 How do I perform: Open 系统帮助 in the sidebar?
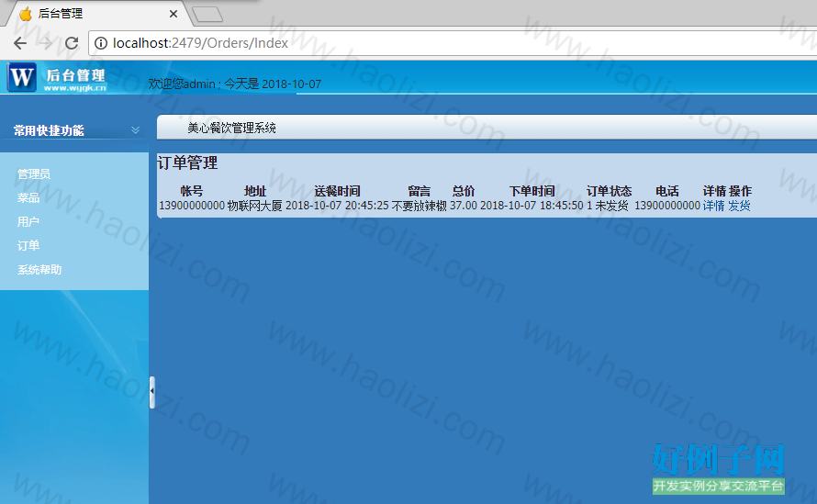coord(39,270)
